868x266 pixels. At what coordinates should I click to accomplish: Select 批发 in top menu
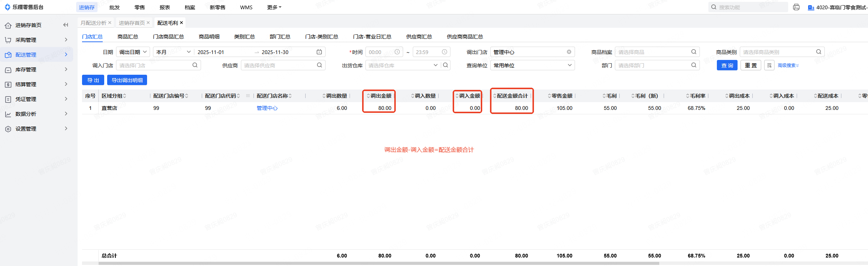pos(115,7)
